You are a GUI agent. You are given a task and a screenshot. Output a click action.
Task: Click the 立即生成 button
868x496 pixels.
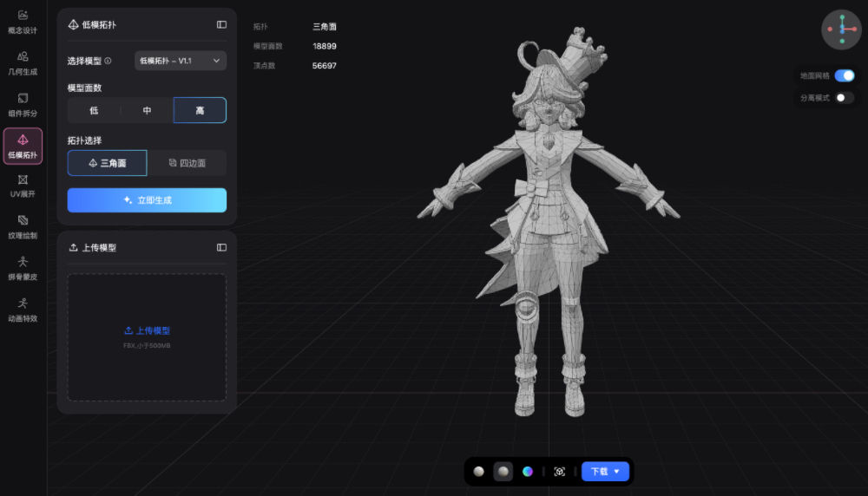point(147,200)
